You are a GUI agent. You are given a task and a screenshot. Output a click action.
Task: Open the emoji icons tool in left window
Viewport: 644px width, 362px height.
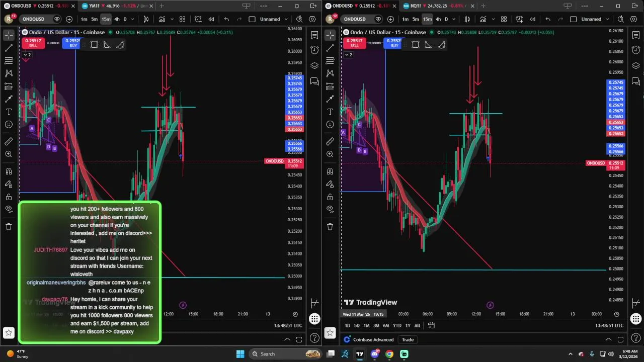pos(9,125)
